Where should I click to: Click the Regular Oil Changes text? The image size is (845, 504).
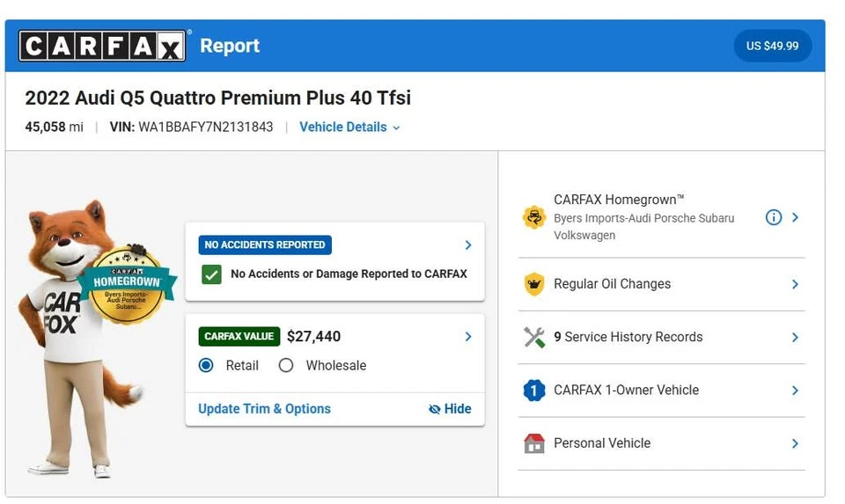[x=613, y=284]
